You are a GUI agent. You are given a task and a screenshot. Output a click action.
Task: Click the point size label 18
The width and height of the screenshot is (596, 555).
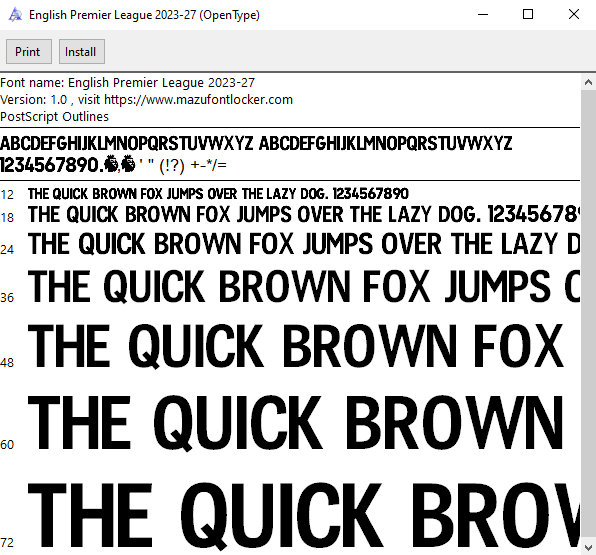click(x=7, y=218)
